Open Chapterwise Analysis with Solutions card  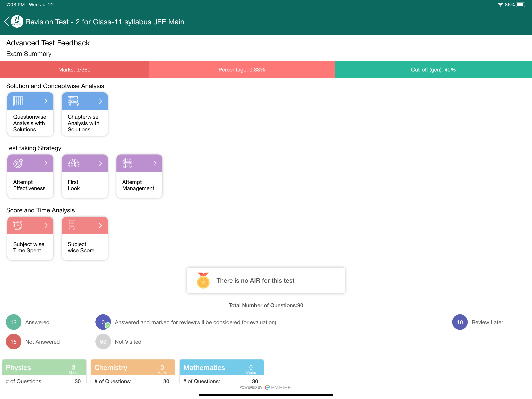(85, 114)
